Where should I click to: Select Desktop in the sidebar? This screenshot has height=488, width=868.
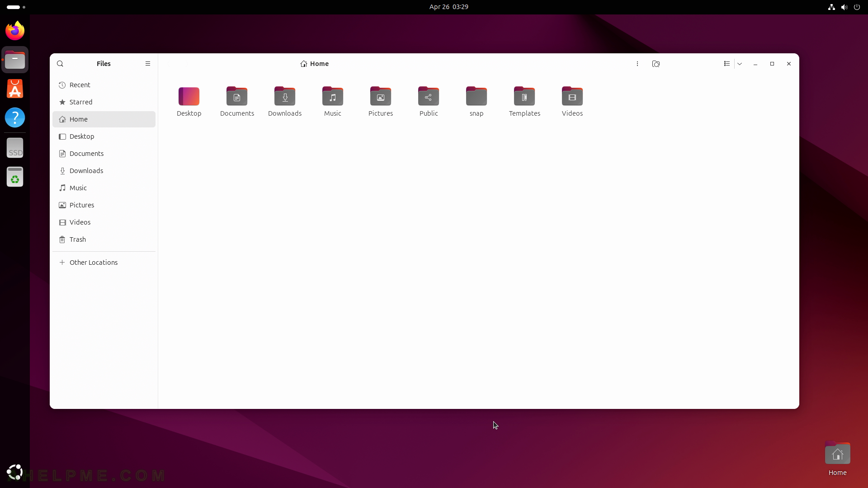click(x=104, y=136)
